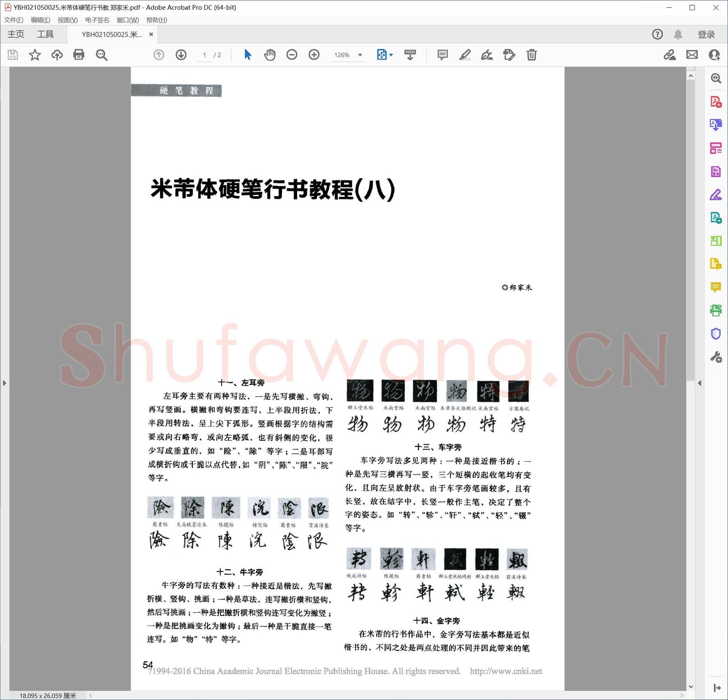Add the document to starred favorites
Viewport: 728px width, 700px height.
35,55
